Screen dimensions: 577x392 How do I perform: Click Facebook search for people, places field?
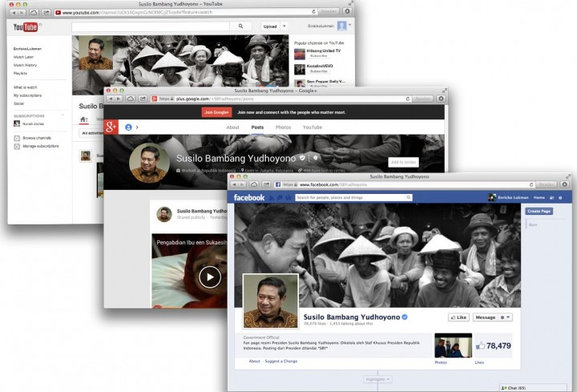pos(350,198)
